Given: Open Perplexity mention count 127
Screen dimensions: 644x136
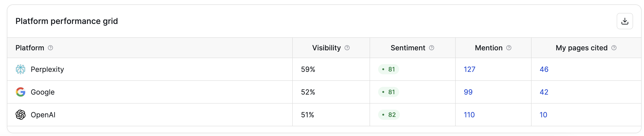Looking at the screenshot, I should coord(469,69).
